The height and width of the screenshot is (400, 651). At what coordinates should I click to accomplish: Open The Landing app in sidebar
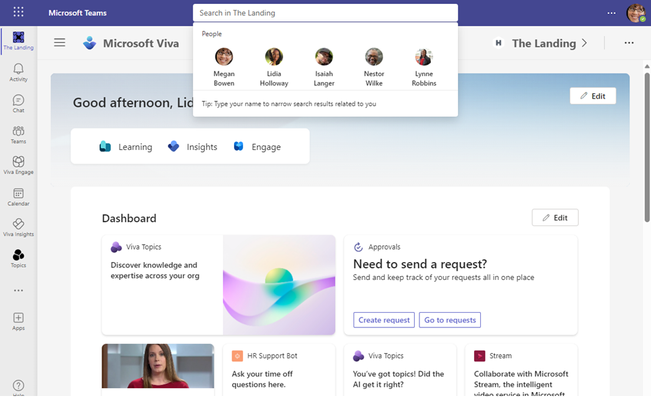point(18,40)
